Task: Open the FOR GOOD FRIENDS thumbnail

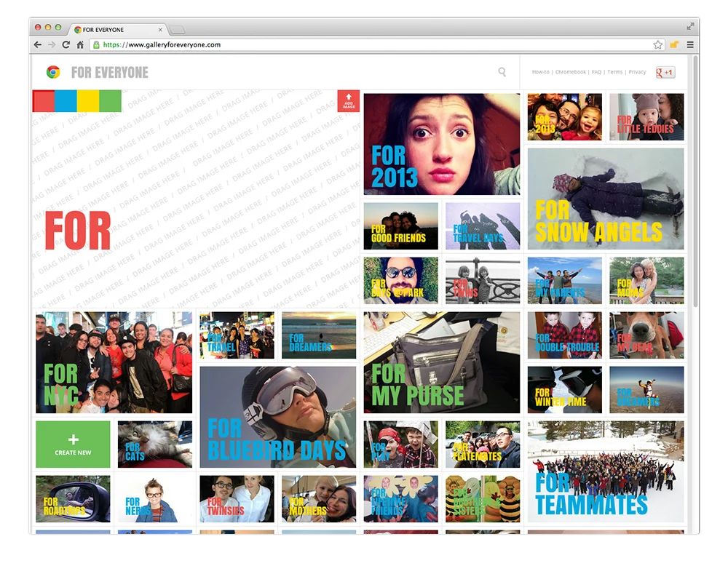Action: tap(400, 226)
